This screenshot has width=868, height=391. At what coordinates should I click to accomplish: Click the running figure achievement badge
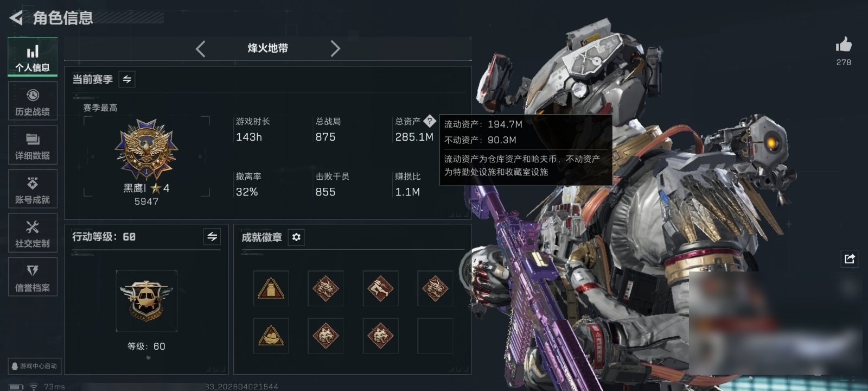tap(380, 288)
